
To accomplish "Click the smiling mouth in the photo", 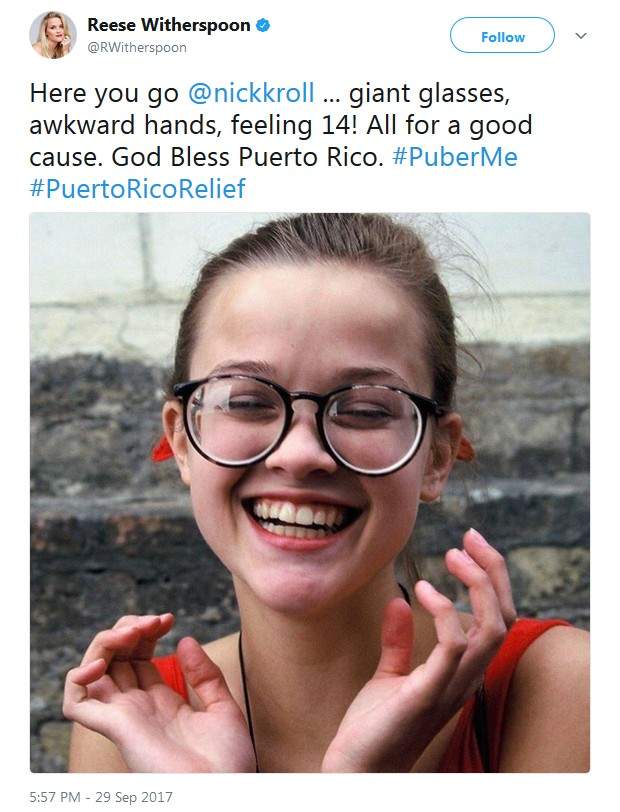I will 304,519.
